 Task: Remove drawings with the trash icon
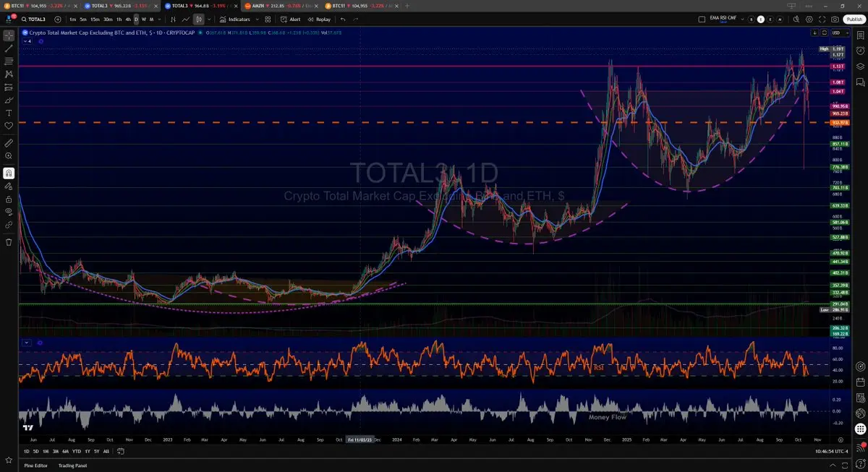(9, 241)
